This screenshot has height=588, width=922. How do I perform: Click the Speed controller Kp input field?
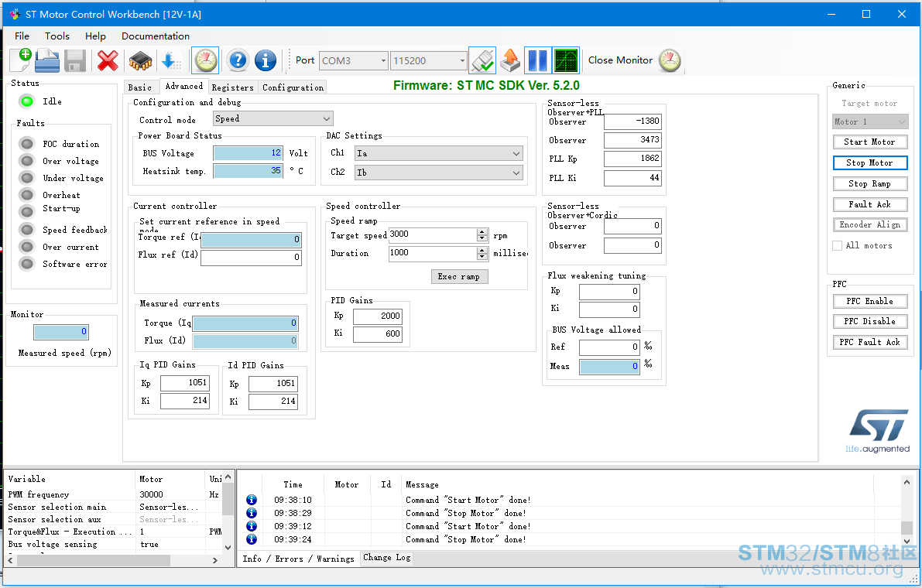coord(378,316)
